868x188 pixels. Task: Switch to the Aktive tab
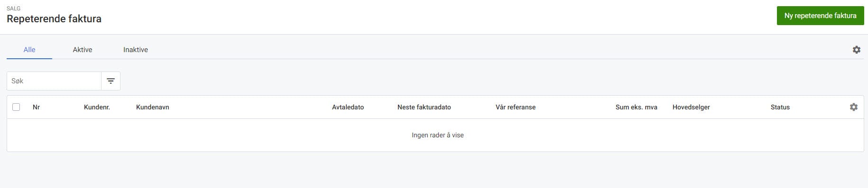[x=83, y=50]
